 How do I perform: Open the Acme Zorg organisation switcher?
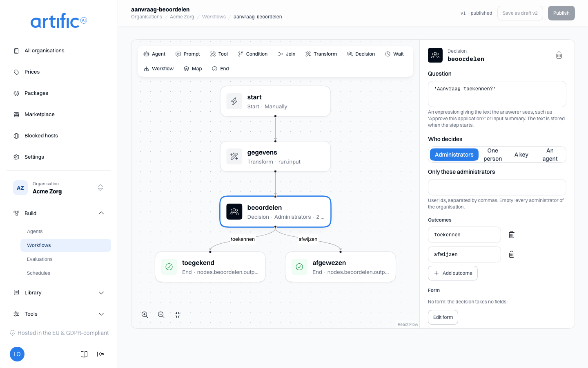[x=59, y=188]
